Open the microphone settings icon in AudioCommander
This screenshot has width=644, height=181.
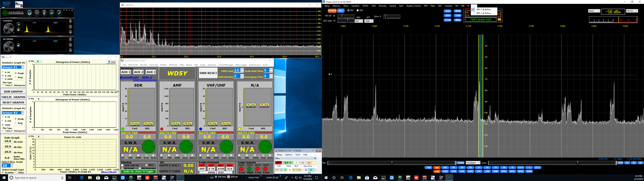click(x=44, y=13)
